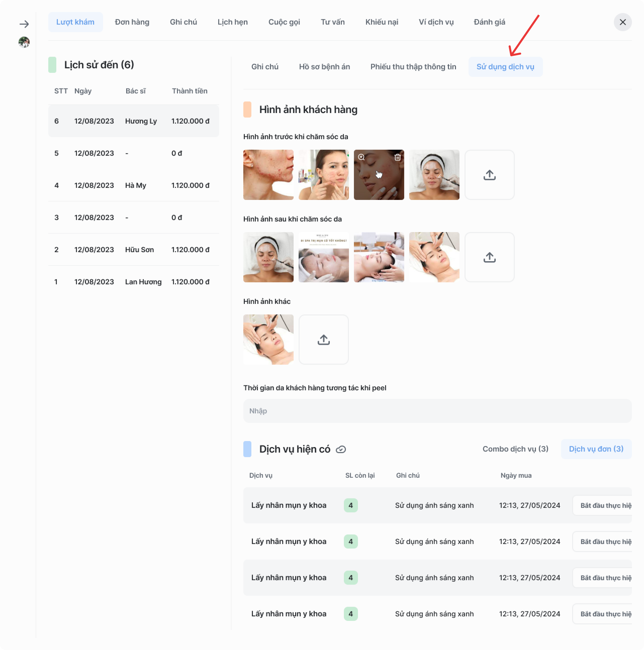Viewport: 644px width, 650px height.
Task: Close the dialog with X button
Action: click(622, 22)
